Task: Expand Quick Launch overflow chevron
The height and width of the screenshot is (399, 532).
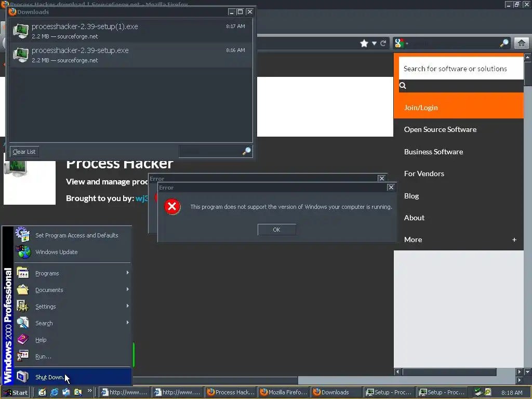Action: 89,391
